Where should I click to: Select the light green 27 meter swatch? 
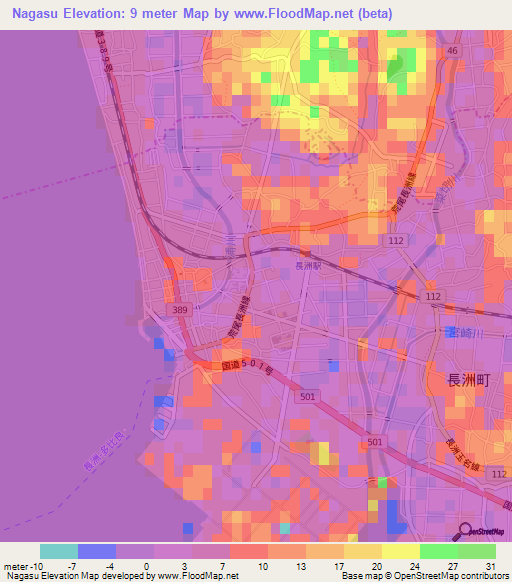coord(477,552)
